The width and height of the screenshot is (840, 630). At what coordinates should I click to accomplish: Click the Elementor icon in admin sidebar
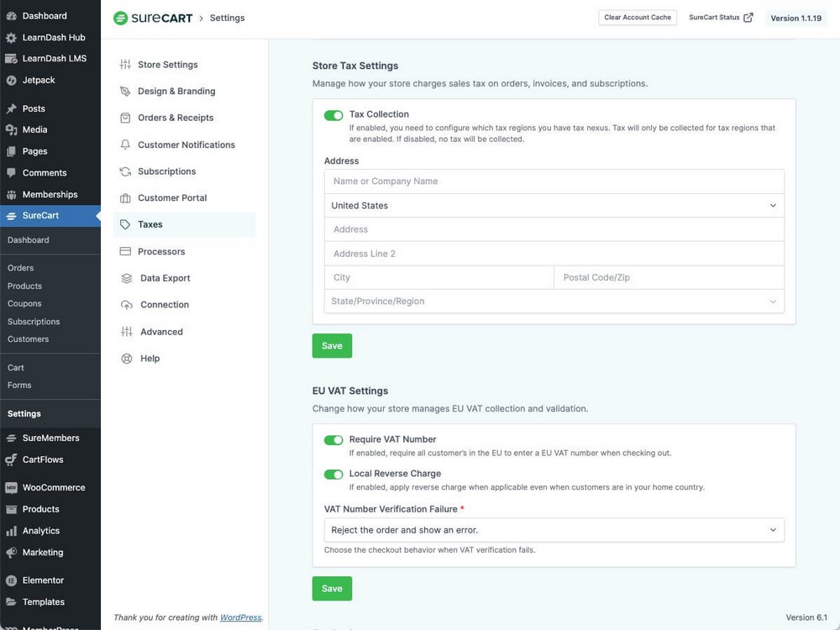pyautogui.click(x=11, y=580)
